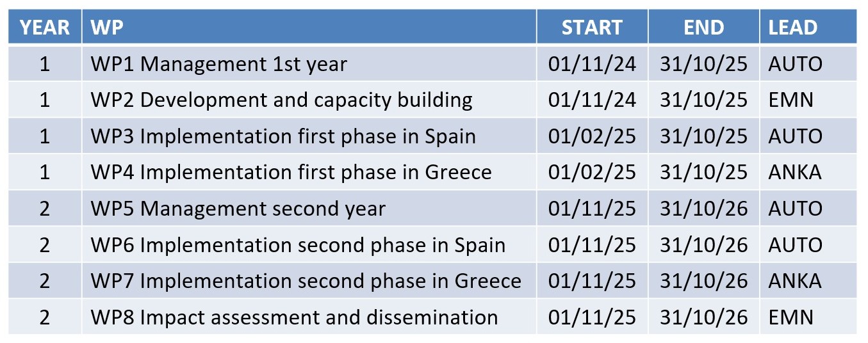Screen dimensions: 868x343
Task: Click the WP8 end date 31/10/26
Action: coord(703,317)
